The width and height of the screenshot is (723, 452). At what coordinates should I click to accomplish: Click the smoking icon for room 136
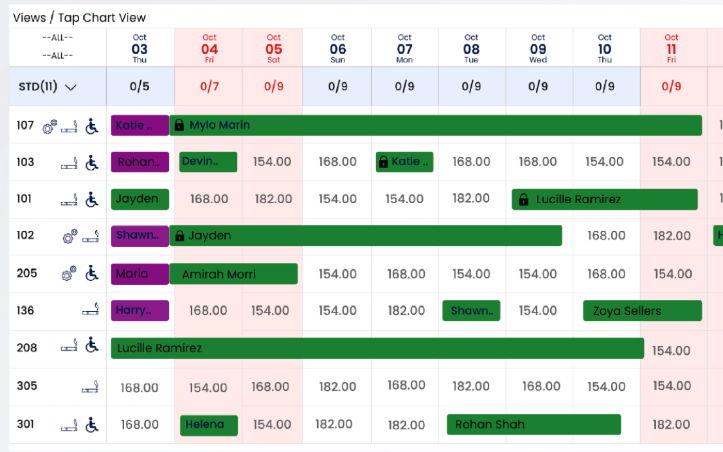90,309
